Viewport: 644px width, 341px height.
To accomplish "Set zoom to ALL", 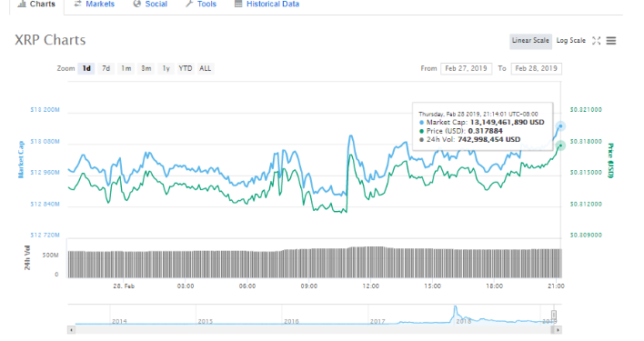I will 205,68.
